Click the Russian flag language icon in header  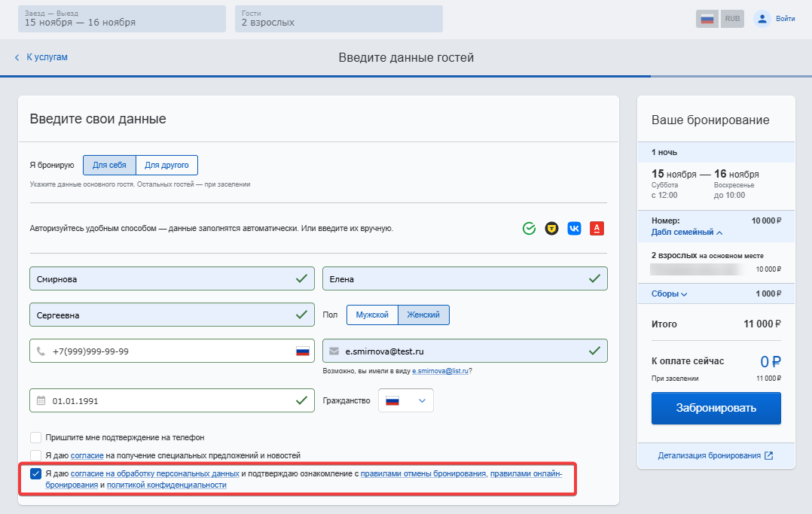pos(707,19)
